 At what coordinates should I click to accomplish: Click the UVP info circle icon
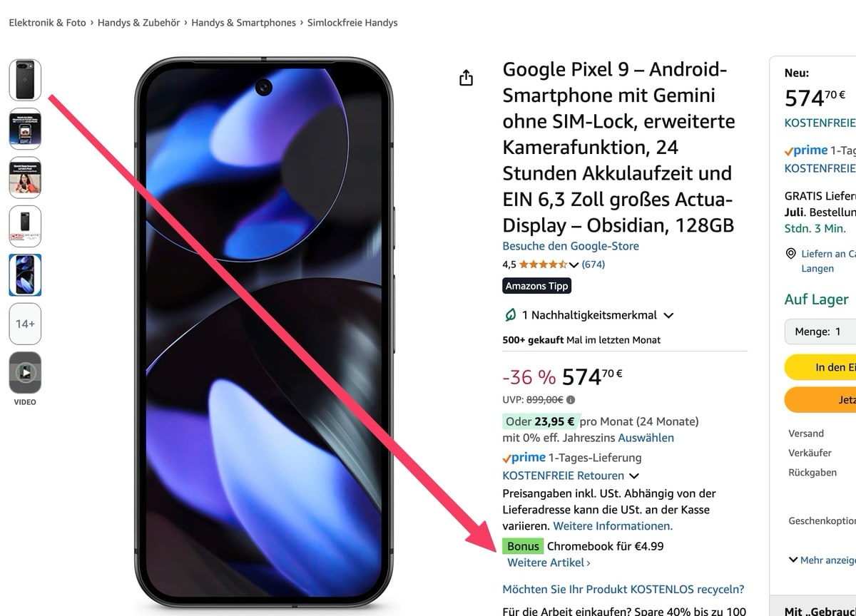[571, 401]
